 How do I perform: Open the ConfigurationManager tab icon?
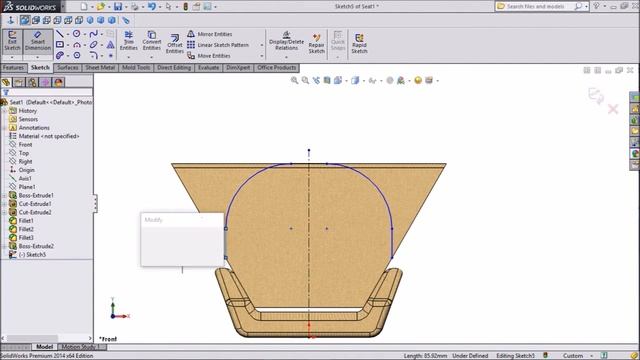(32, 82)
